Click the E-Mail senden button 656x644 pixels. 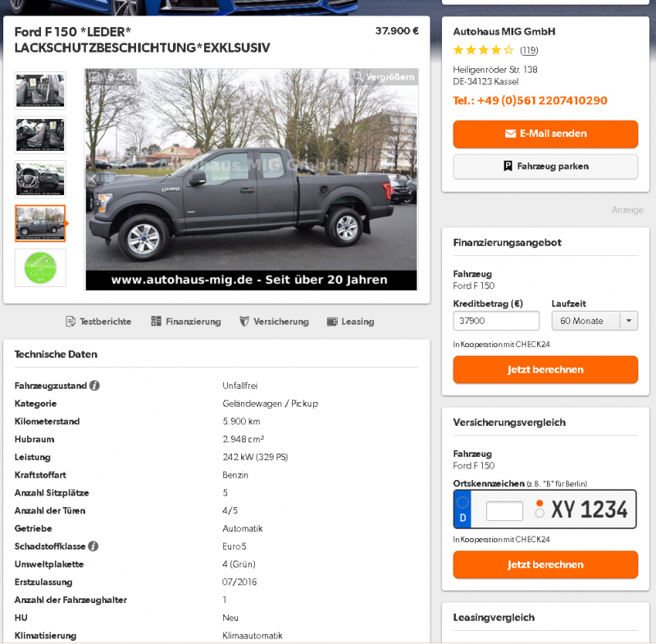545,134
